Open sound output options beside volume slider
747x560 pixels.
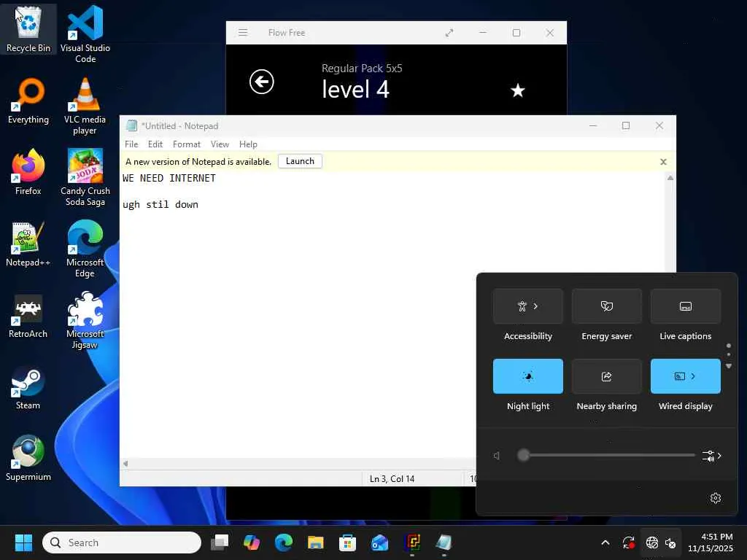click(x=712, y=456)
